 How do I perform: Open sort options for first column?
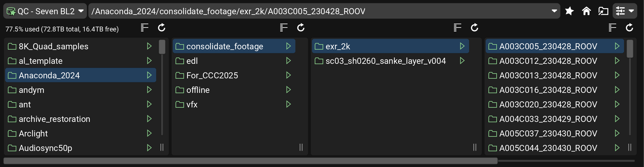(145, 28)
